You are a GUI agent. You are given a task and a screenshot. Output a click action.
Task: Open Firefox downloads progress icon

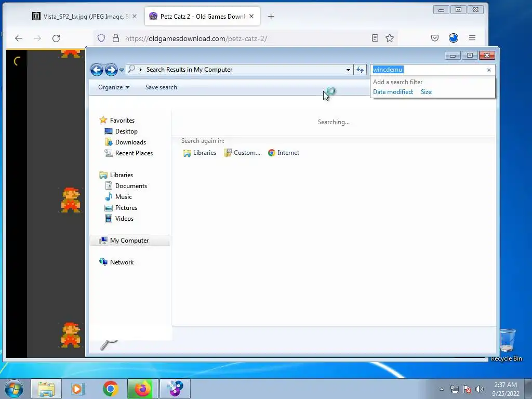(x=453, y=38)
